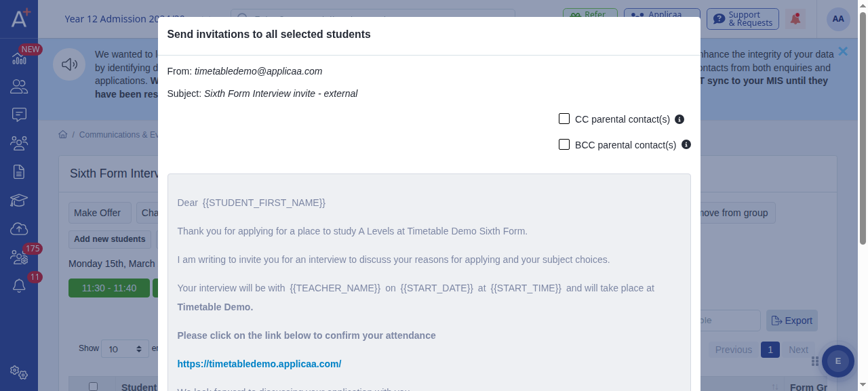
Task: Open the analytics chart sidebar icon
Action: click(19, 58)
